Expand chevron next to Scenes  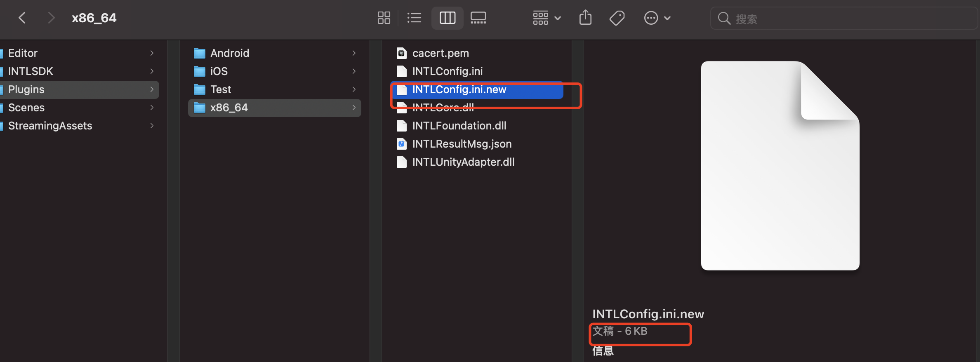152,108
